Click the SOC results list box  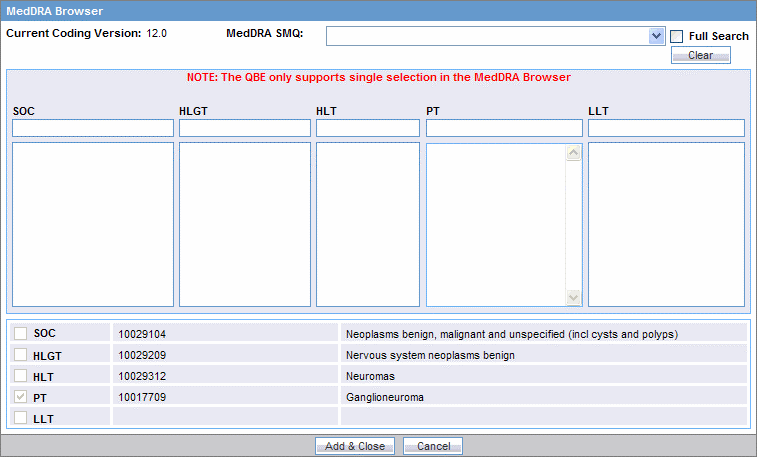[93, 224]
